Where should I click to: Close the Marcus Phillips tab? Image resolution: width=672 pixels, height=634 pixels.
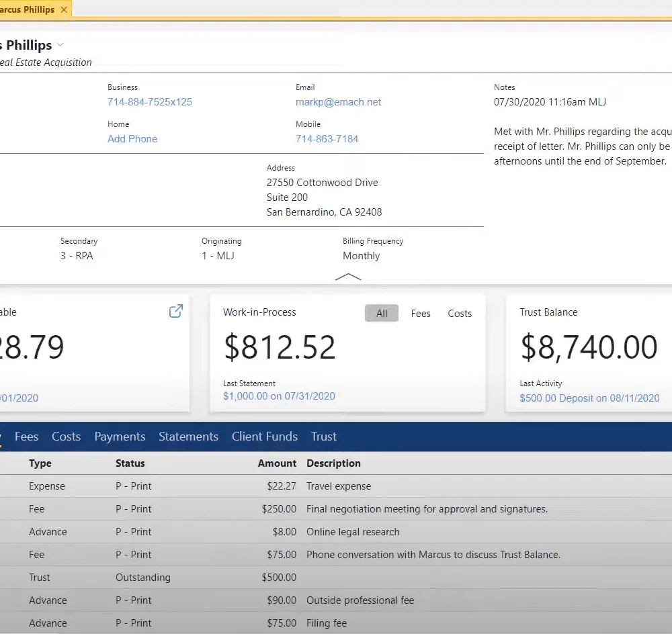pos(64,9)
